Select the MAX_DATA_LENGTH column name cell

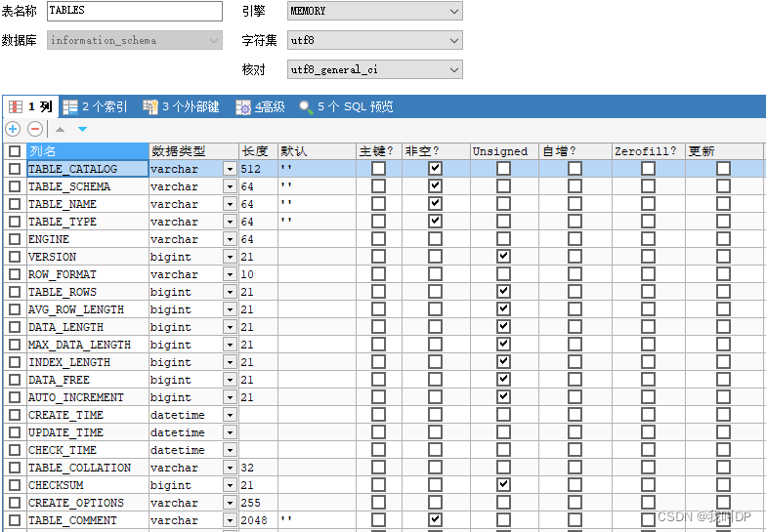pyautogui.click(x=88, y=345)
